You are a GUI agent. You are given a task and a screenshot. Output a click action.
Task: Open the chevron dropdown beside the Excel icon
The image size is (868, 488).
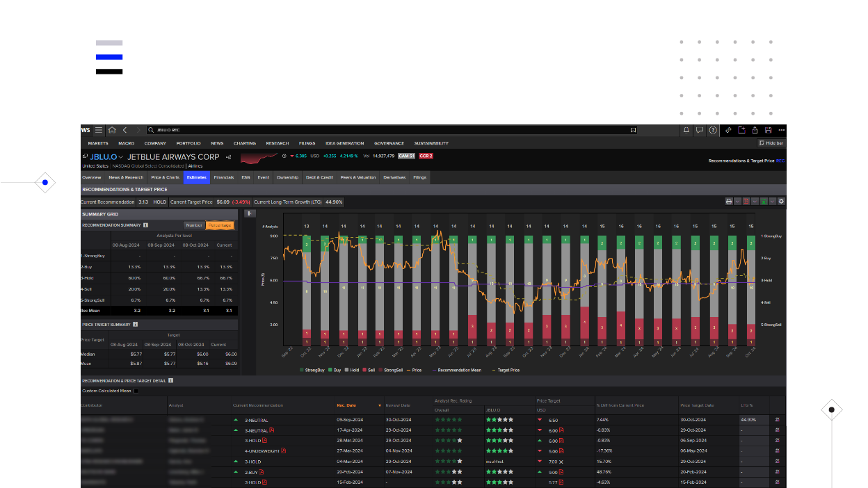click(x=771, y=202)
